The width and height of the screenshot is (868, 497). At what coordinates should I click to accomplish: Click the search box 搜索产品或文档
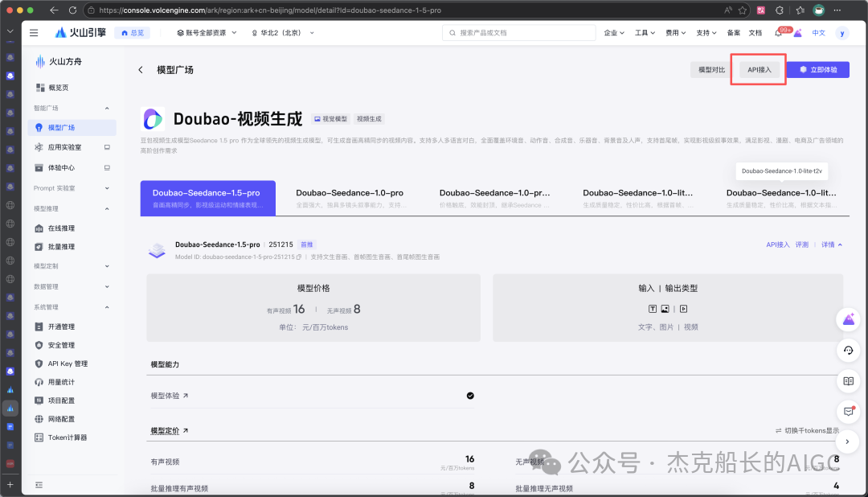point(518,33)
